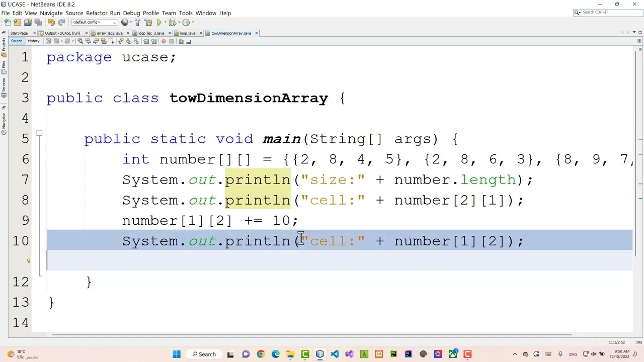The height and width of the screenshot is (362, 644).
Task: Switch to Source view
Action: tap(17, 41)
